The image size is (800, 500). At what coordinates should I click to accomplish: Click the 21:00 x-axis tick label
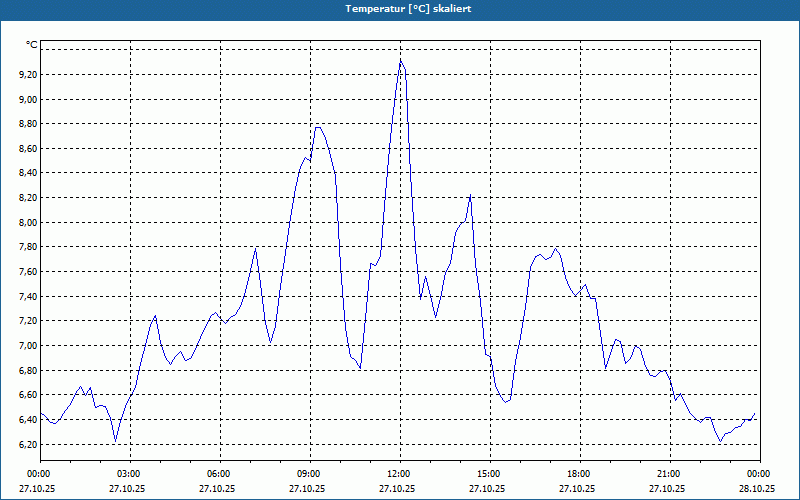pyautogui.click(x=668, y=474)
